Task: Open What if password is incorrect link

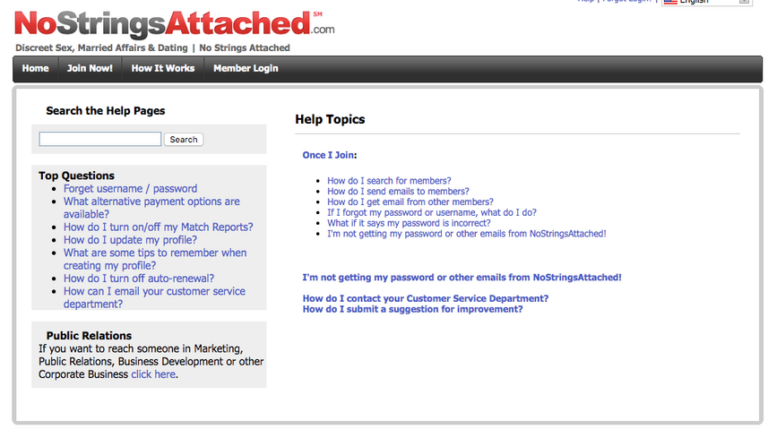Action: coord(409,223)
